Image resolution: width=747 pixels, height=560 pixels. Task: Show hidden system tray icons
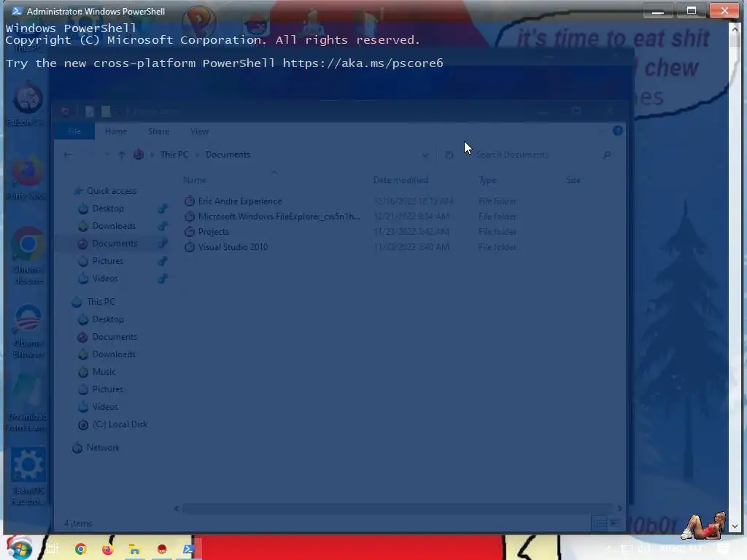[608, 549]
